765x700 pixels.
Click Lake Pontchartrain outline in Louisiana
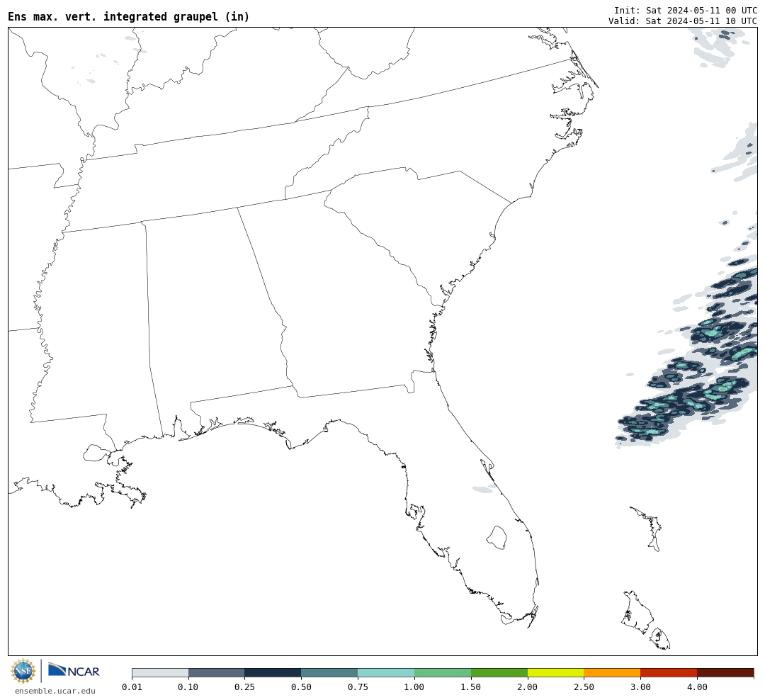point(96,453)
